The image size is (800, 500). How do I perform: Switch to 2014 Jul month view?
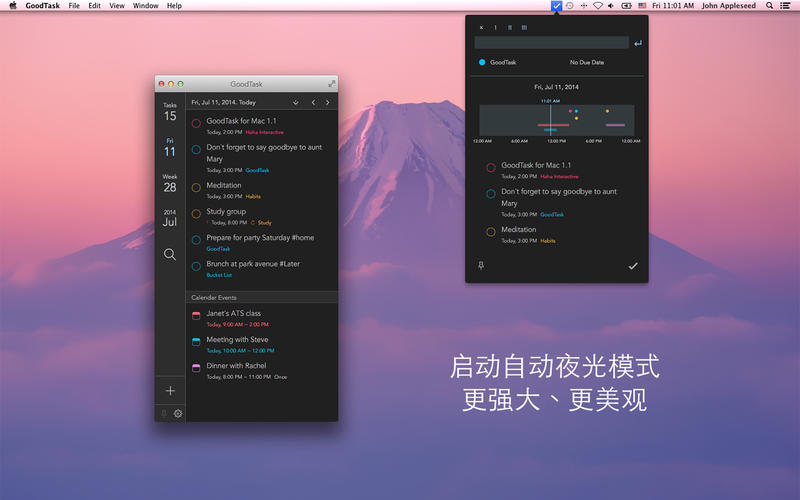click(170, 218)
